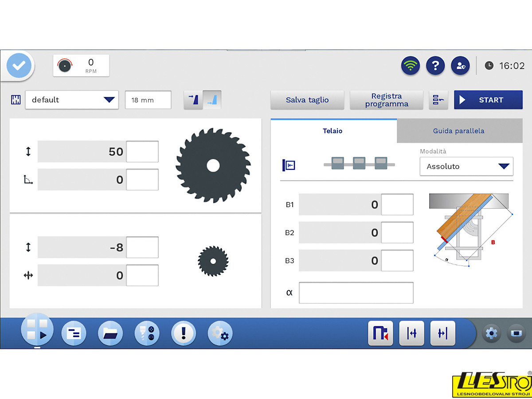Click the blue checkmark status button
This screenshot has height=399, width=532.
[x=19, y=66]
